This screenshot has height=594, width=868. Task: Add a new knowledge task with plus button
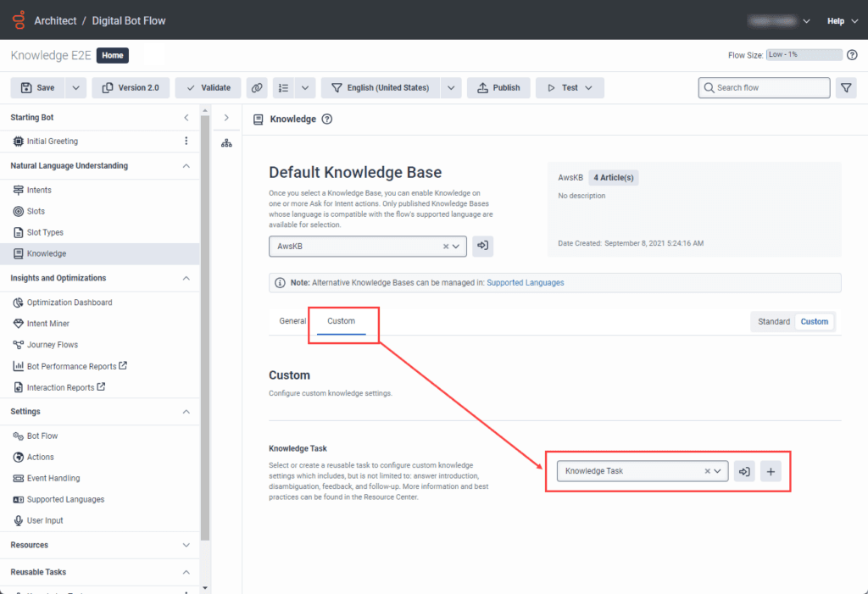[x=770, y=471]
